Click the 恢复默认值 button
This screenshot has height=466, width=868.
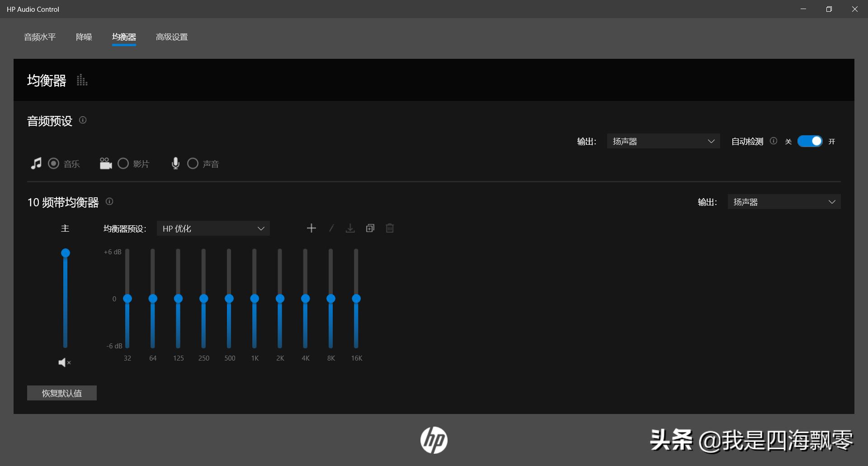62,393
